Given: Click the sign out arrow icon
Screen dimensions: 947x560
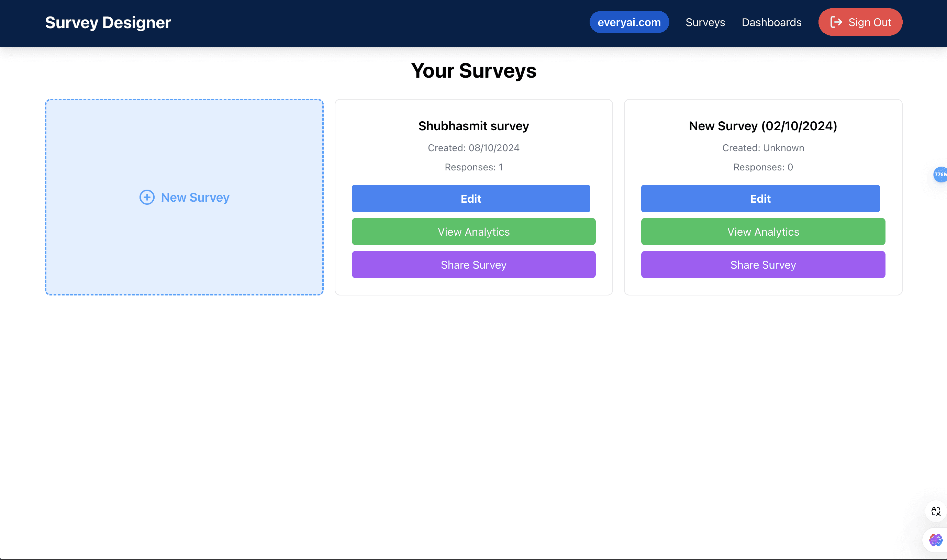Looking at the screenshot, I should [x=836, y=22].
